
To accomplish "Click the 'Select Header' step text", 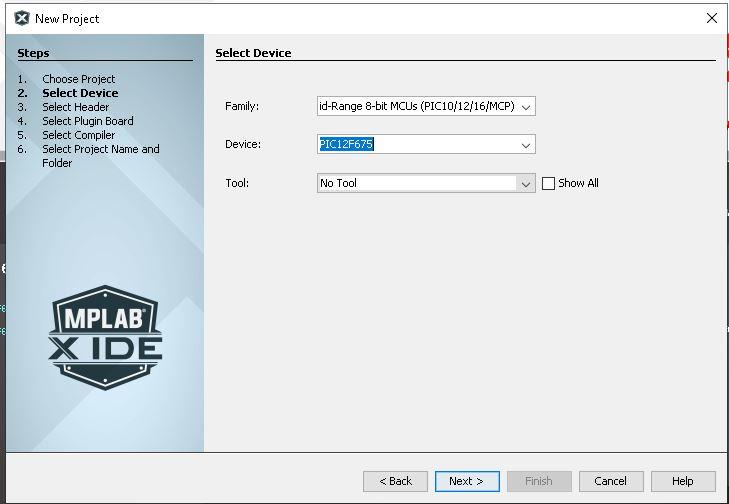I will click(x=76, y=107).
